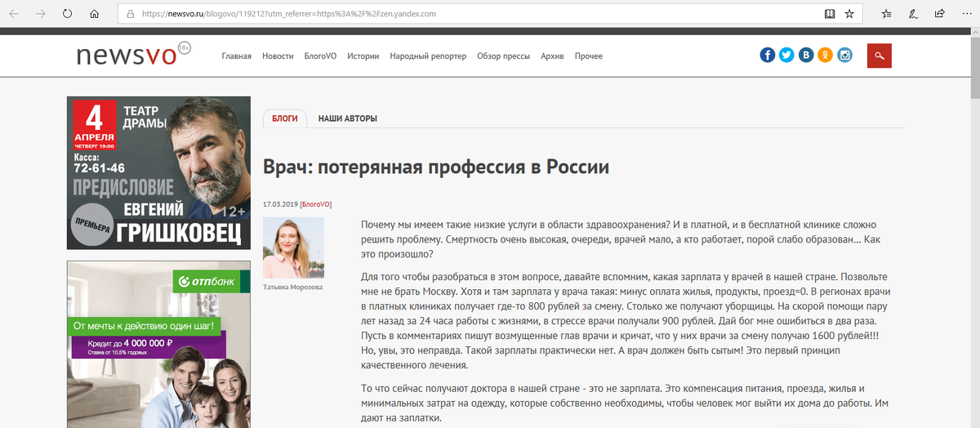Open the newsvo Facebook page icon

[768, 56]
